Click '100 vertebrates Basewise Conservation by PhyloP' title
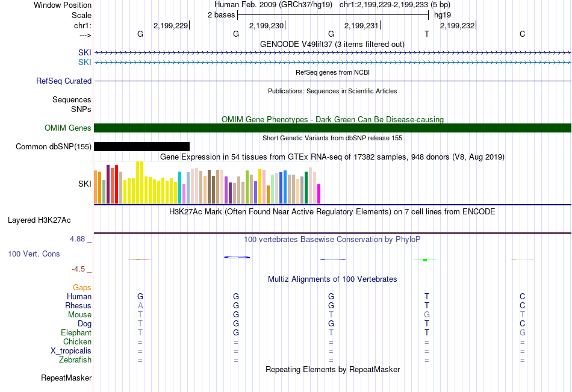 pyautogui.click(x=332, y=240)
